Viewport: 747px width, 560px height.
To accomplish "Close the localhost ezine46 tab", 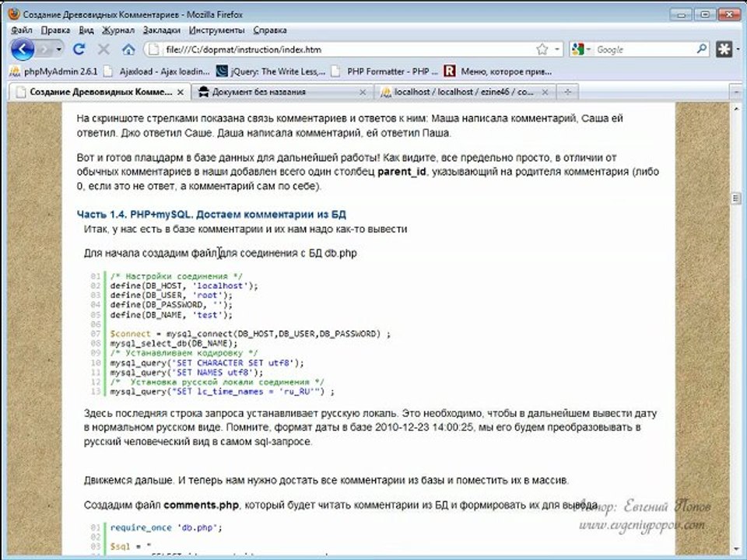I will click(x=545, y=92).
